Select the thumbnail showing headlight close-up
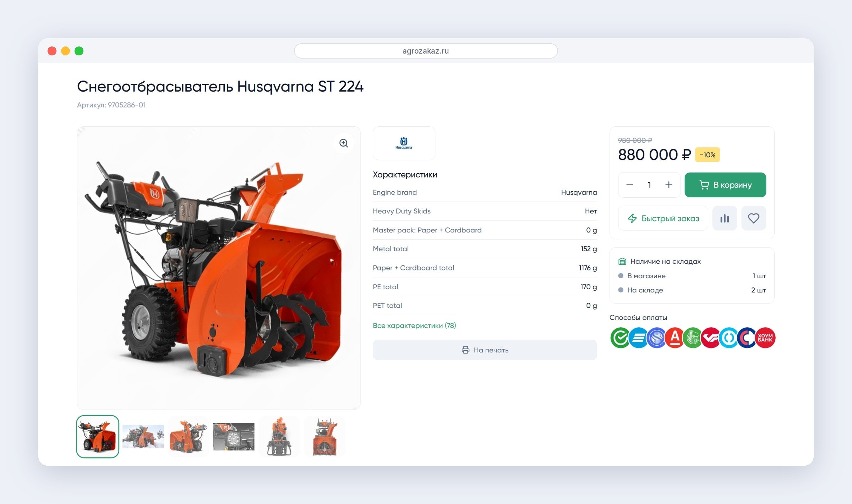Viewport: 852px width, 504px height. 234,437
